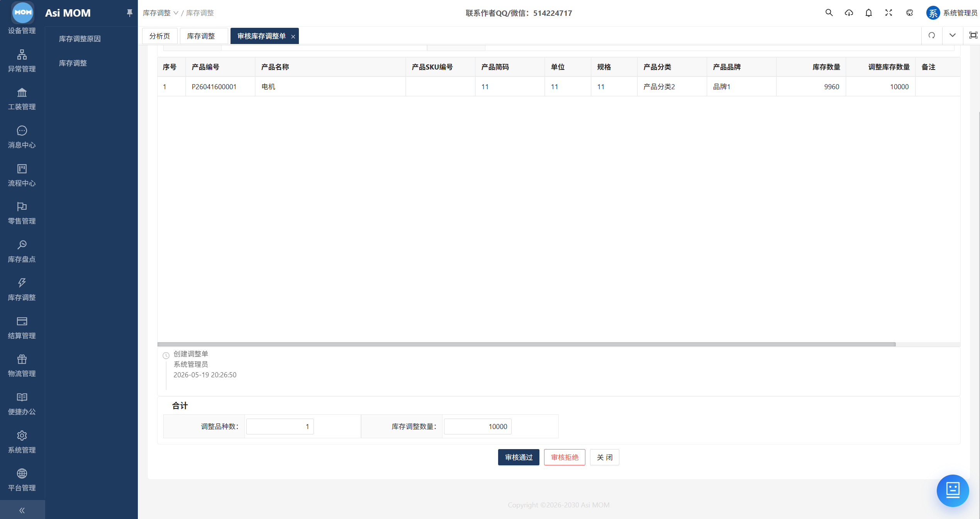Click the 关闭 button
This screenshot has height=519, width=980.
click(x=604, y=457)
